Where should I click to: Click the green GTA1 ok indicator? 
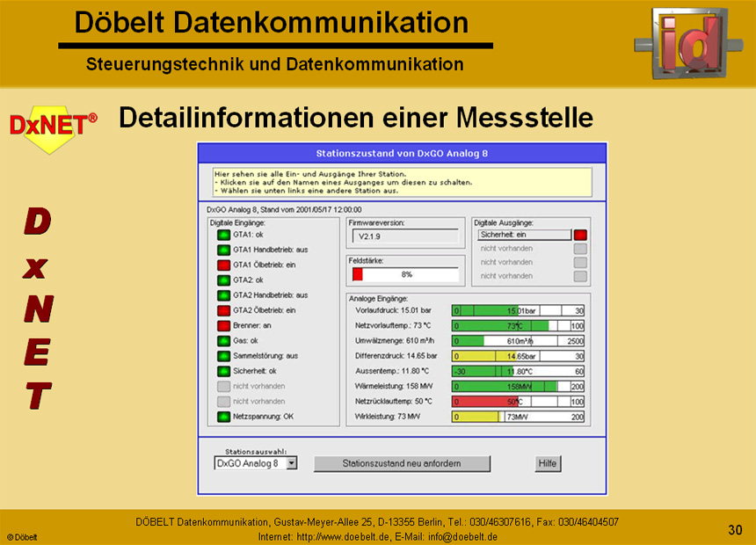pos(223,235)
